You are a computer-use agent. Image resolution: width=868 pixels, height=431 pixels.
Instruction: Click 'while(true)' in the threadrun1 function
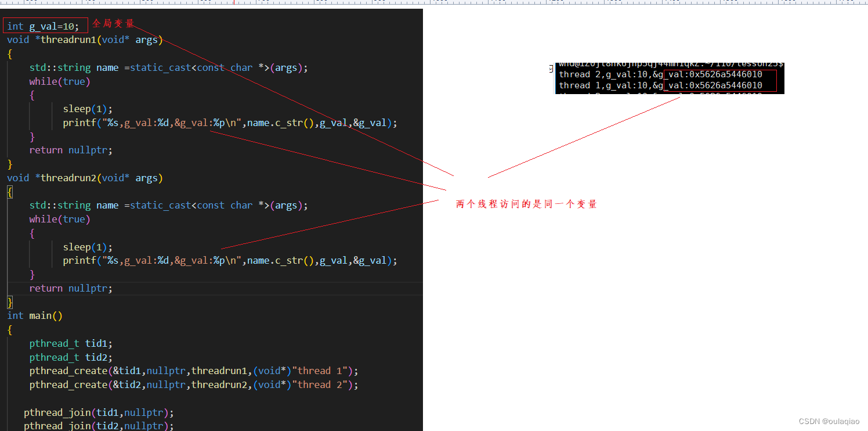coord(60,81)
